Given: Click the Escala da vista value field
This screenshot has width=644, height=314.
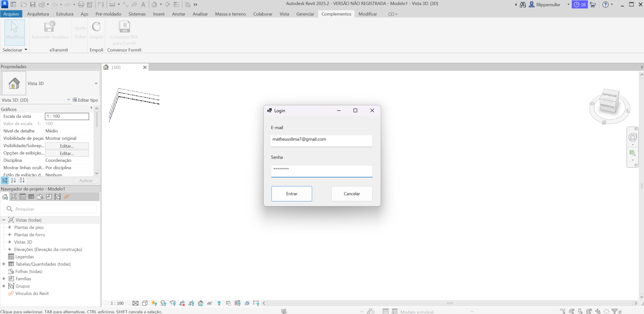Looking at the screenshot, I should [67, 116].
